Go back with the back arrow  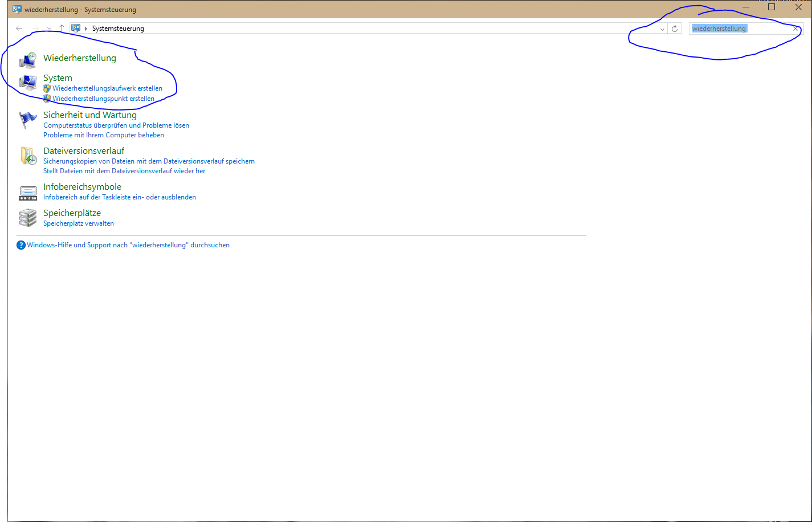point(19,28)
